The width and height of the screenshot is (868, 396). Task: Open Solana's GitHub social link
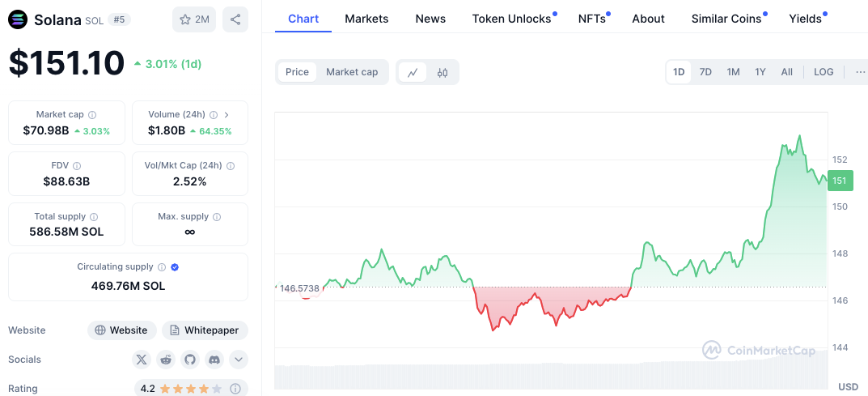(x=190, y=360)
